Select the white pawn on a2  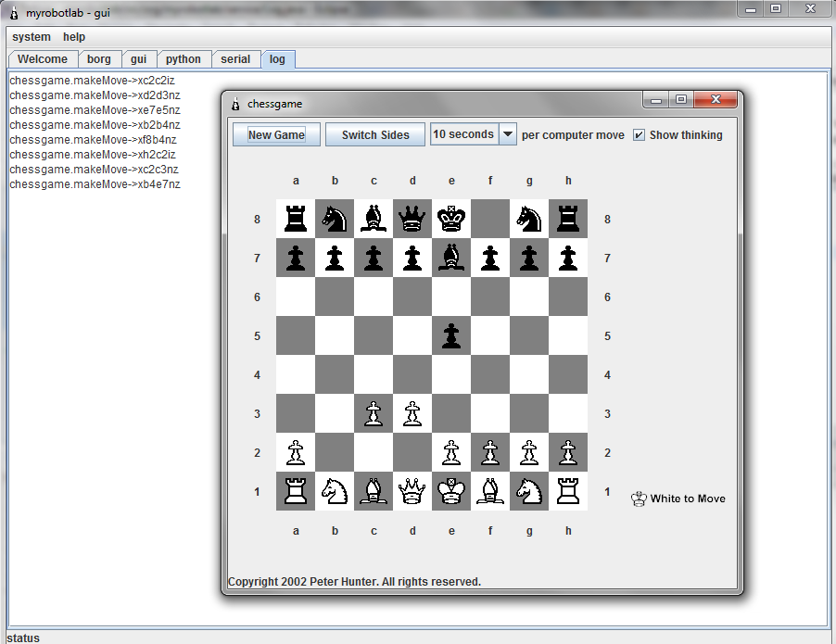click(296, 452)
